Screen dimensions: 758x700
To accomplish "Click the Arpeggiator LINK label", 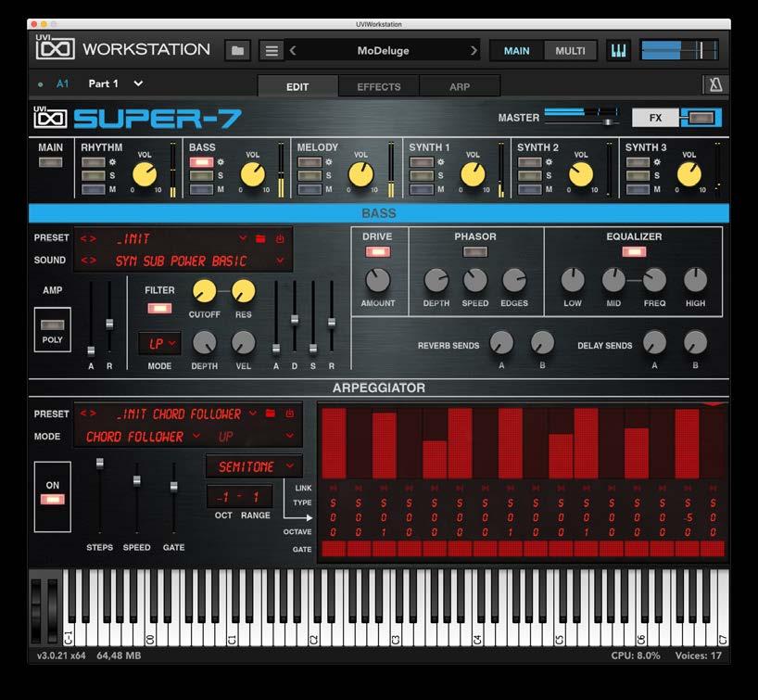I will [303, 488].
